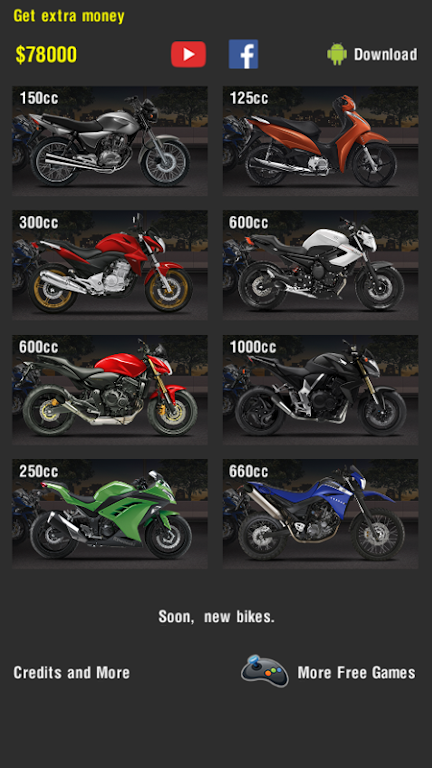Tap the green Android robot icon
Screen dimensions: 432x768
tap(337, 54)
